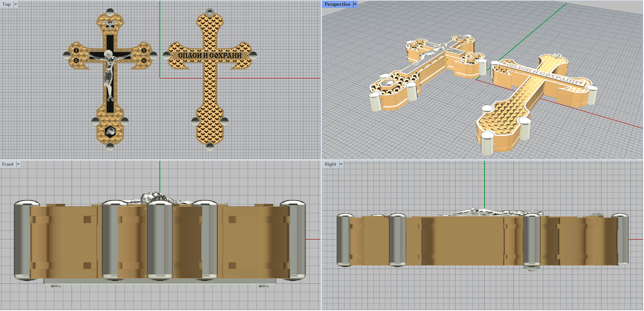Click the Right viewport title label
This screenshot has width=644, height=311.
(x=330, y=164)
